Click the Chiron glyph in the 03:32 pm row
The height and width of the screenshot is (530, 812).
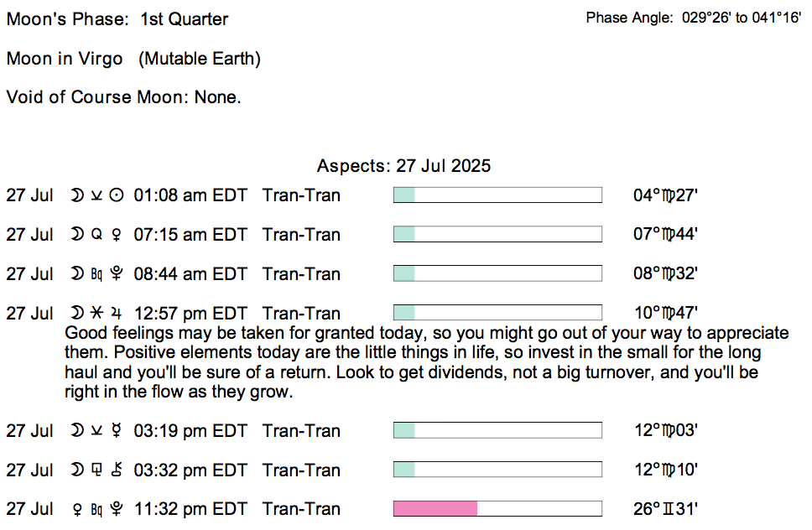117,470
